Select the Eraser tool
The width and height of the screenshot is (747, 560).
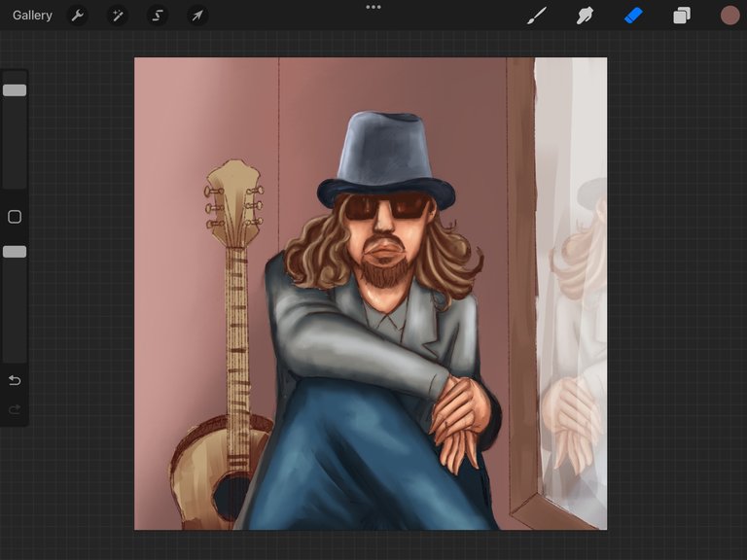coord(633,16)
